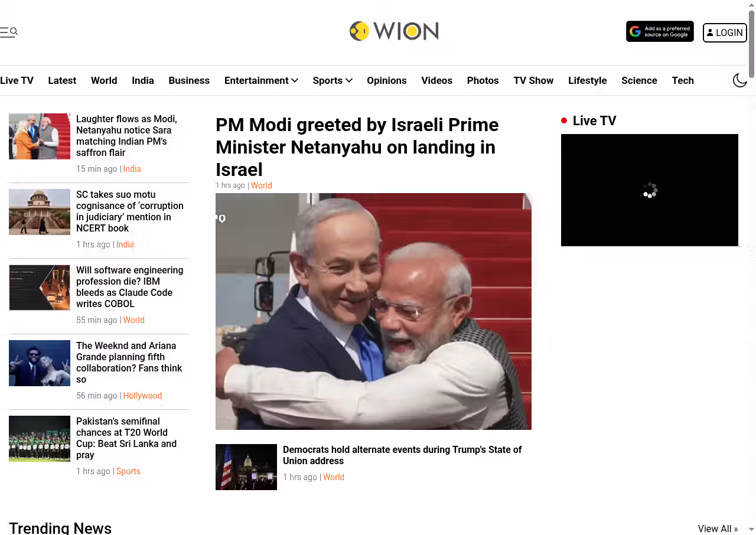The width and height of the screenshot is (756, 535).
Task: Open the hamburger search menu icon
Action: click(x=9, y=32)
